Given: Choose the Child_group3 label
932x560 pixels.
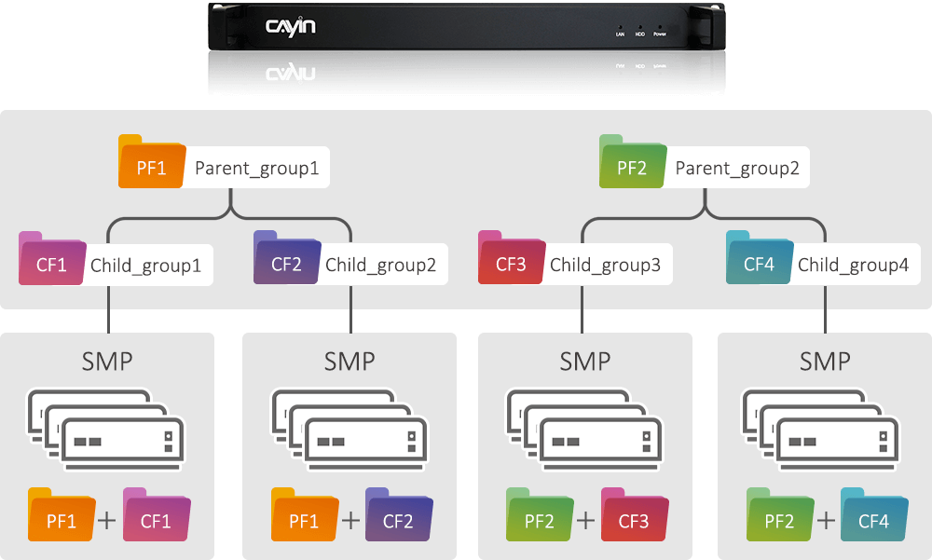Looking at the screenshot, I should 605,265.
